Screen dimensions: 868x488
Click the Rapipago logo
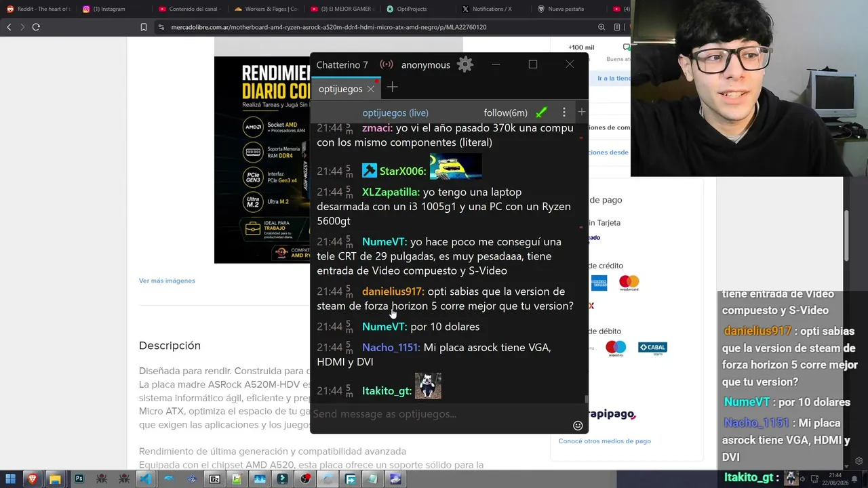612,414
